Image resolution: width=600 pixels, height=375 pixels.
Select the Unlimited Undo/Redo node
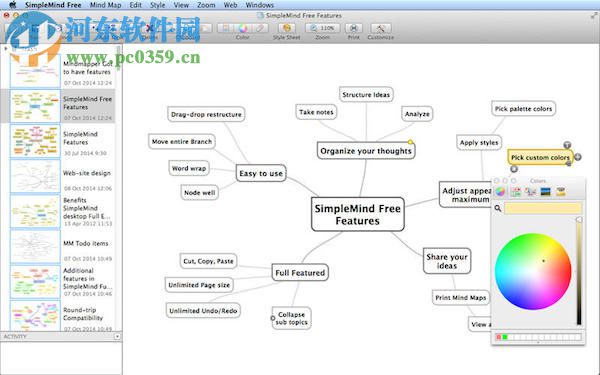pos(203,311)
